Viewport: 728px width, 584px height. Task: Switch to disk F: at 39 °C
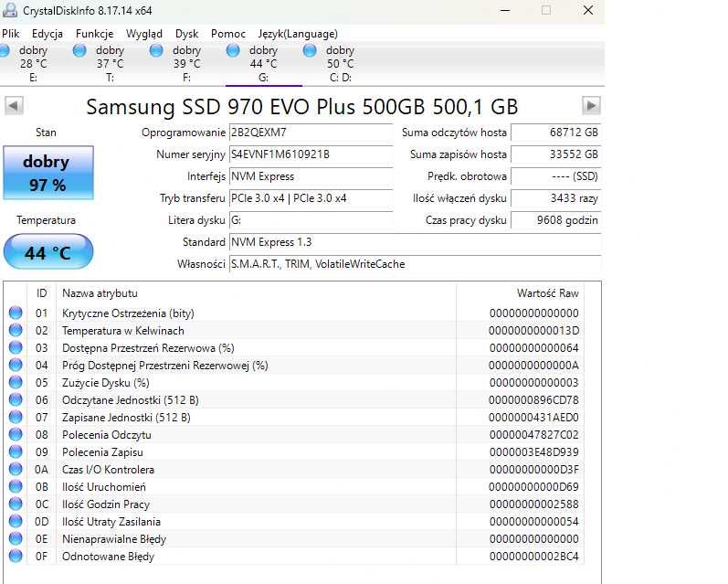pos(186,64)
